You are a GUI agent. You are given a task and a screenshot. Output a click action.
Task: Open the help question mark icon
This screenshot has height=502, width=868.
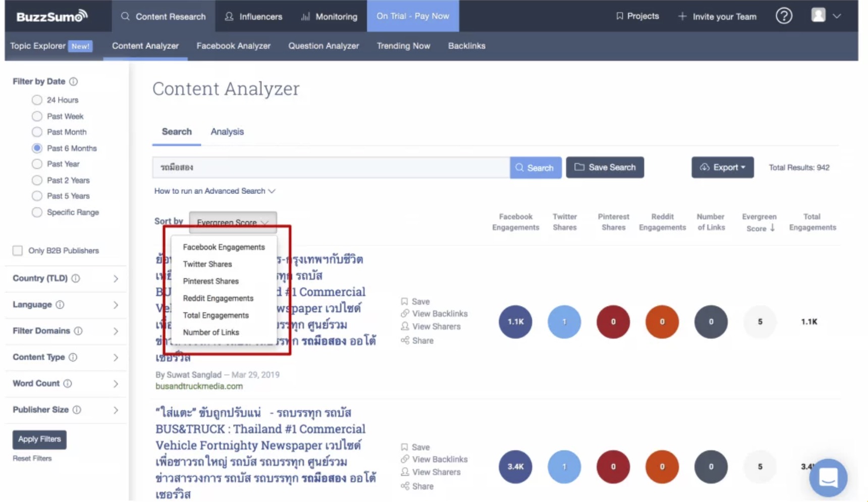[x=783, y=16]
